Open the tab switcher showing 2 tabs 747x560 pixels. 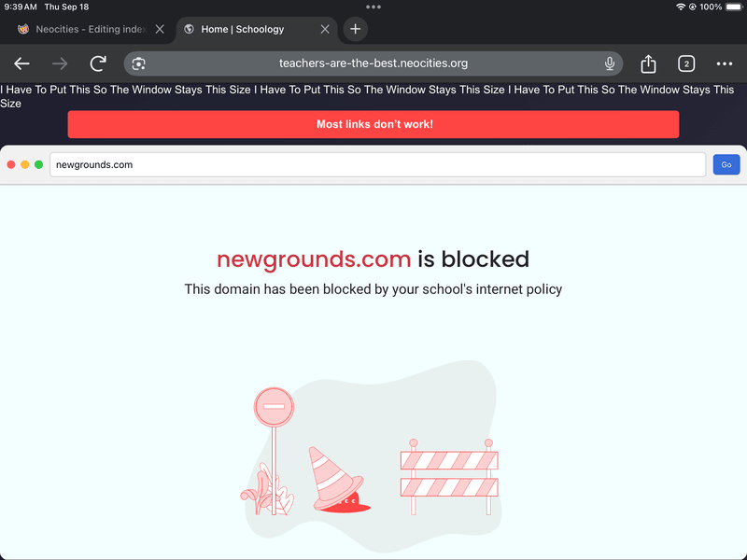686,63
